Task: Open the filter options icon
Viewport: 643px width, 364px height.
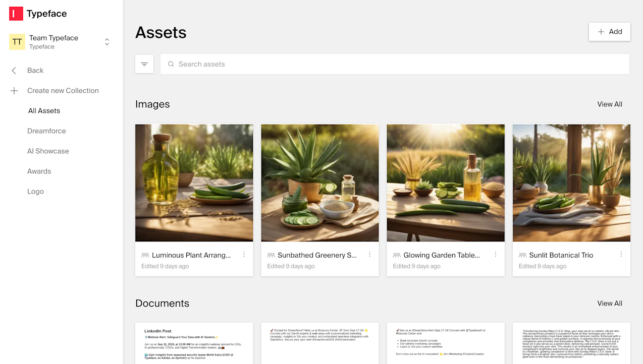Action: 144,64
